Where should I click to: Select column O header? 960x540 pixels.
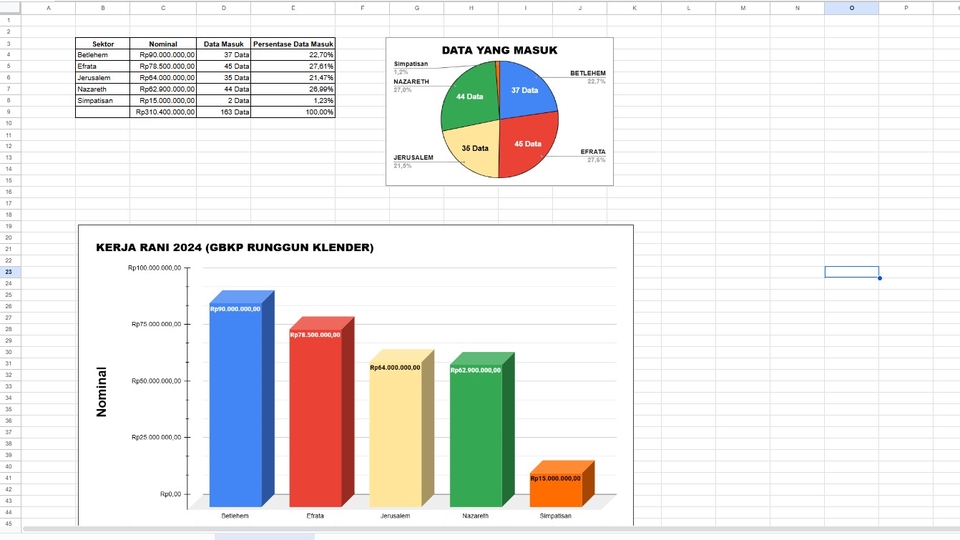coord(851,7)
